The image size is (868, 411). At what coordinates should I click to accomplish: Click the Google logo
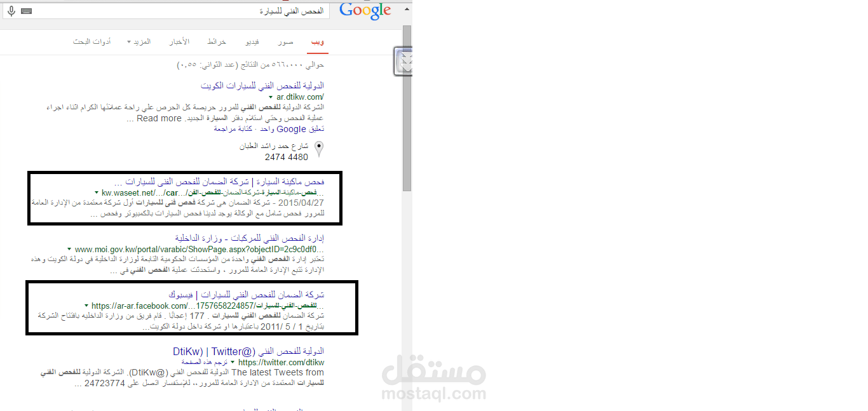point(365,11)
